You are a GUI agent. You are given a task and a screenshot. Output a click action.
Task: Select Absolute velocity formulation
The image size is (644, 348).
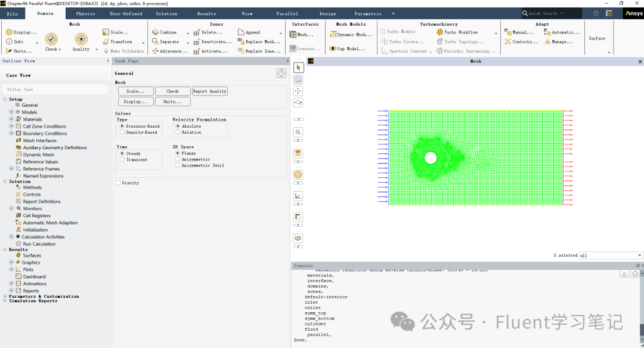point(178,127)
